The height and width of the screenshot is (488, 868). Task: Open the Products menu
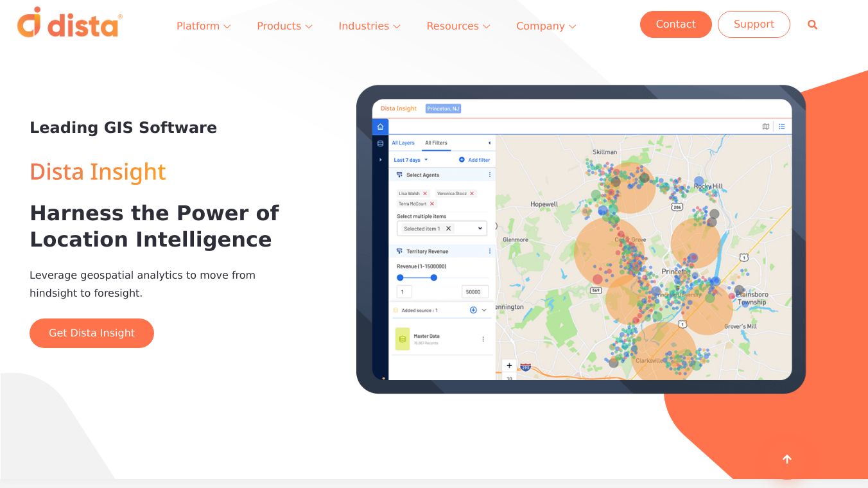coord(284,26)
